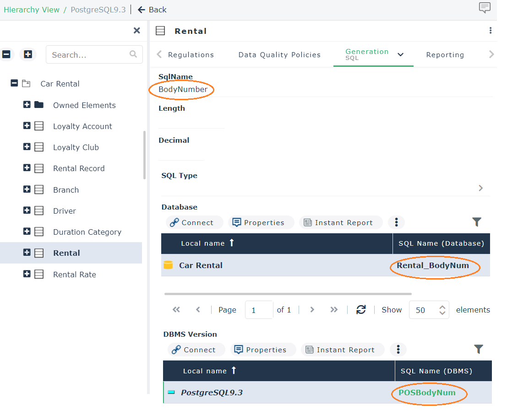This screenshot has width=518, height=420.
Task: Collapse the Car Rental root node
Action: point(14,84)
